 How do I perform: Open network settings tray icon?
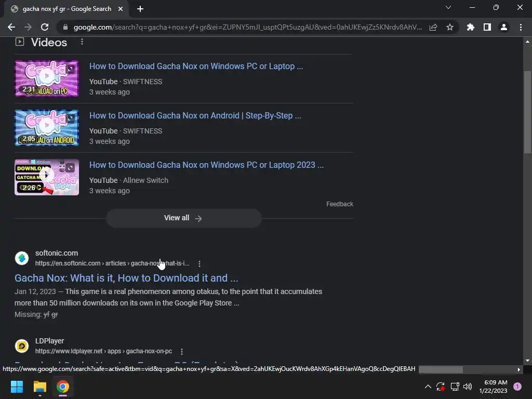pyautogui.click(x=455, y=387)
